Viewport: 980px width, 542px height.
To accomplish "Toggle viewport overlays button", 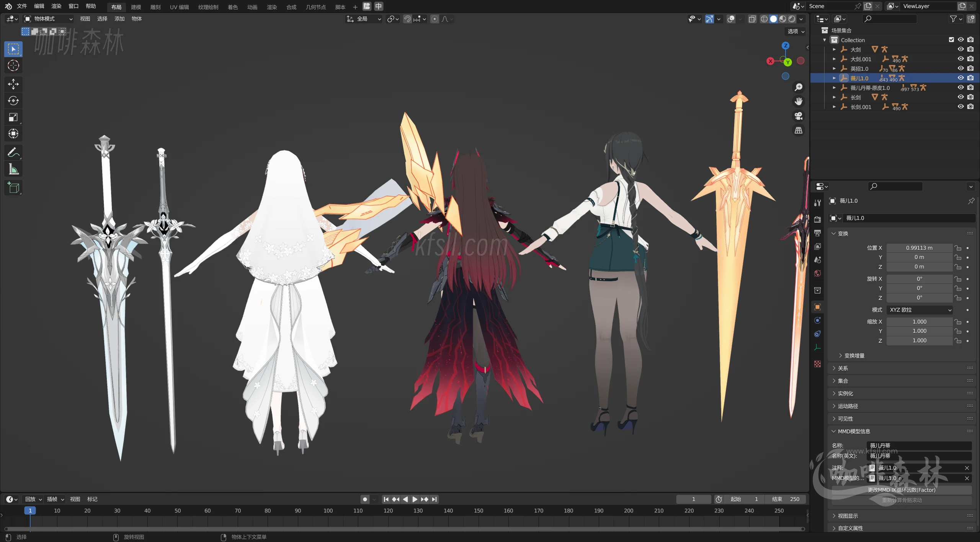I will pyautogui.click(x=731, y=19).
